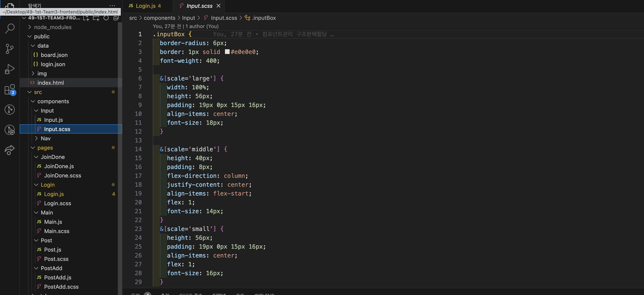Click the inline blame annotation on line 1
The height and width of the screenshot is (295, 644).
[274, 34]
